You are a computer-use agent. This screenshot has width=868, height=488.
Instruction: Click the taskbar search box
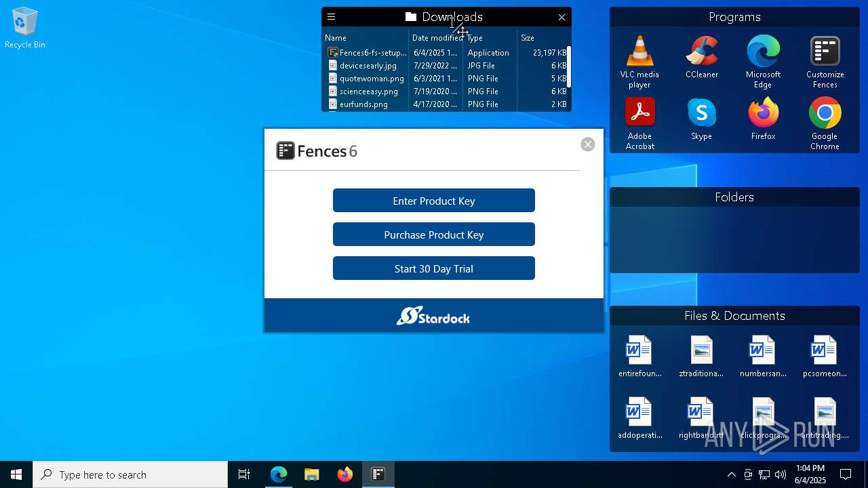pos(130,474)
